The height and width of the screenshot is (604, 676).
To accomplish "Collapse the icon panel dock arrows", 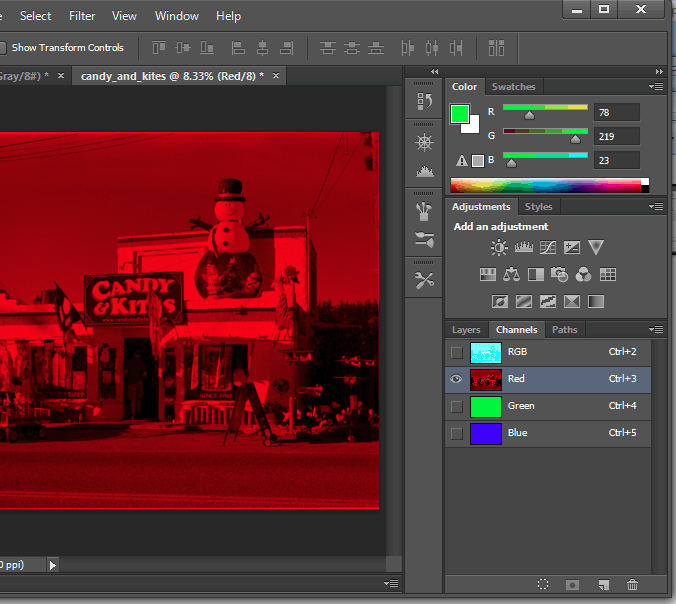I will (x=435, y=72).
